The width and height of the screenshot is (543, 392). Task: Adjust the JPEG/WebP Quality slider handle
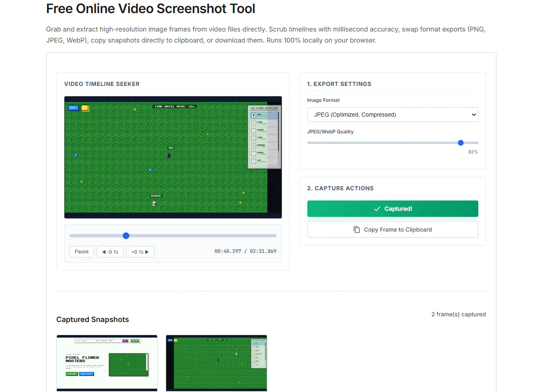(461, 143)
